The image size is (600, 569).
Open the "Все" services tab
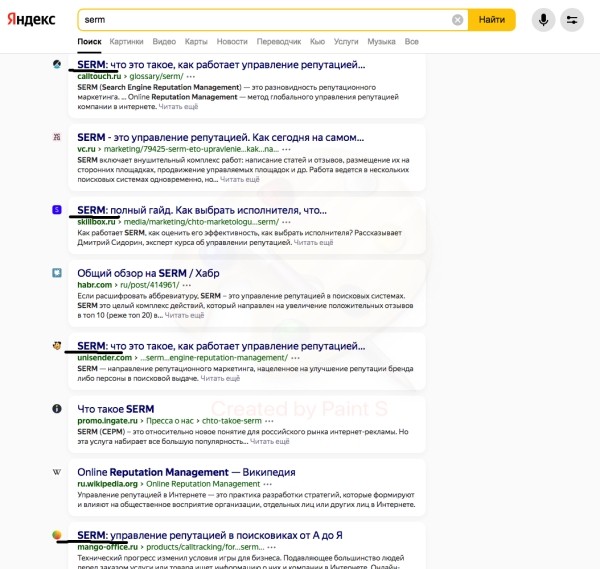(411, 42)
